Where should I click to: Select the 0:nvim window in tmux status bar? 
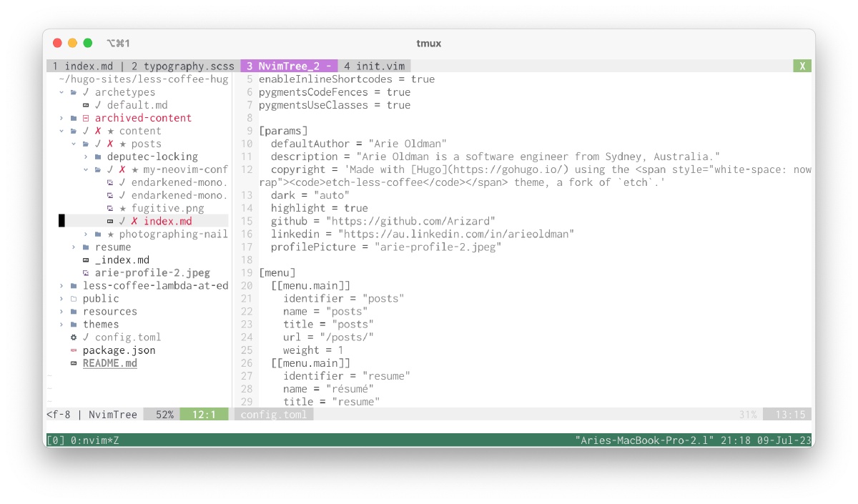[x=94, y=440]
